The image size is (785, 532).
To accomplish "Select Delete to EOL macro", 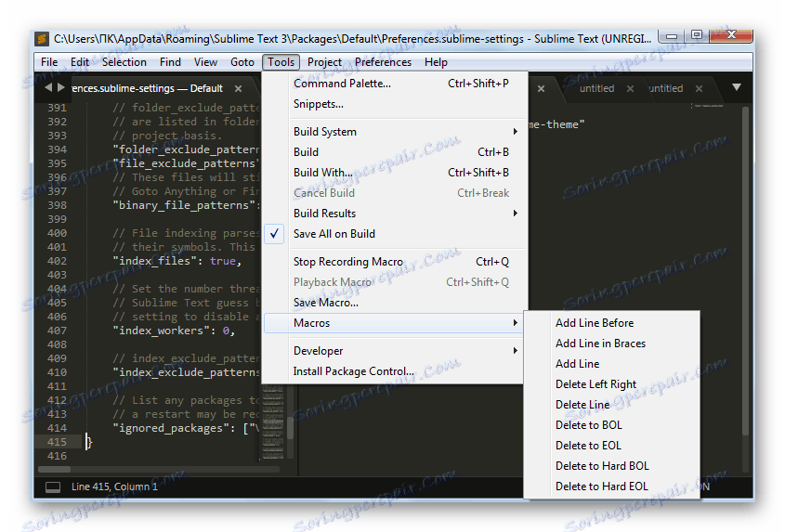I will pos(612,446).
